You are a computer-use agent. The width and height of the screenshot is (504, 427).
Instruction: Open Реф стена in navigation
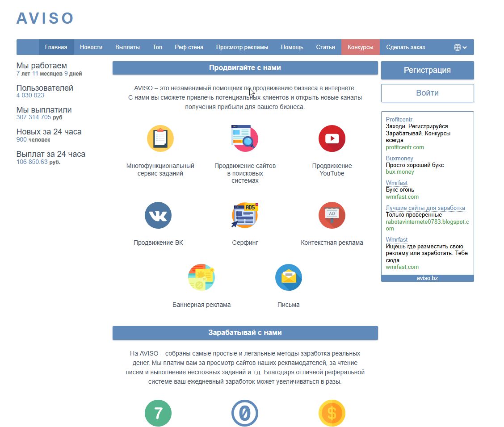point(189,47)
